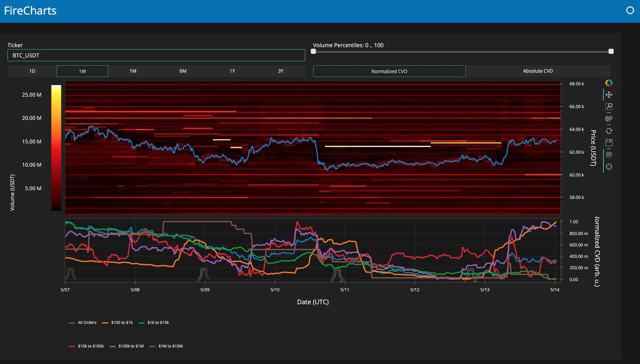640x364 pixels.
Task: Select the Box Zoom tool
Action: (x=609, y=107)
